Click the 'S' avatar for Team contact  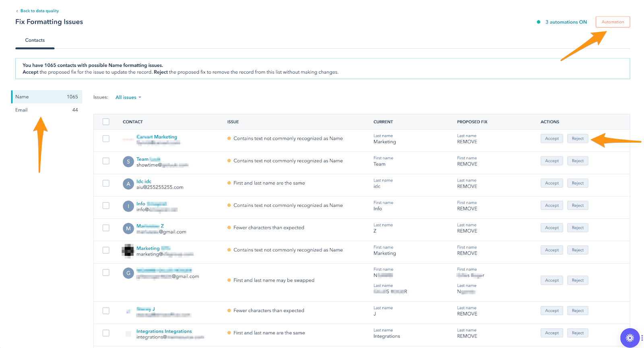pyautogui.click(x=128, y=162)
